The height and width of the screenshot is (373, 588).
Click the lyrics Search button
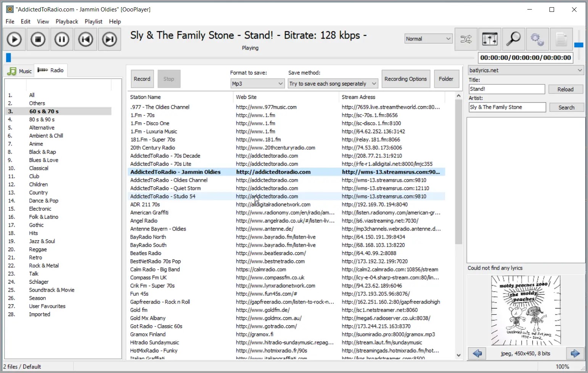click(566, 108)
